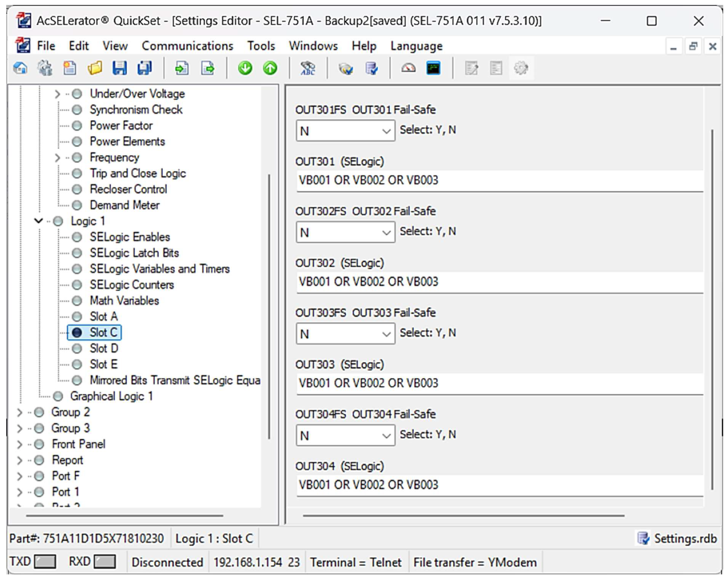Screen dimensions: 728x581
Task: Click the single floppy disk save icon
Action: coord(120,68)
